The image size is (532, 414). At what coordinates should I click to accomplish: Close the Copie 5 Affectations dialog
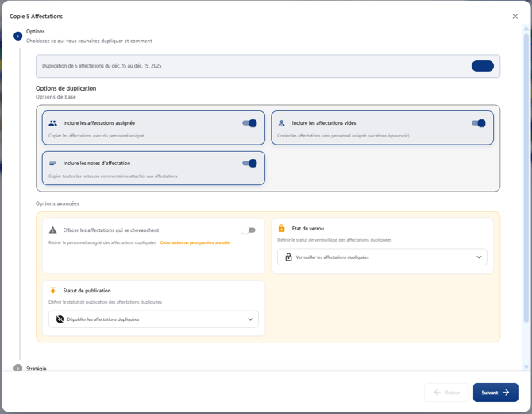tap(515, 16)
